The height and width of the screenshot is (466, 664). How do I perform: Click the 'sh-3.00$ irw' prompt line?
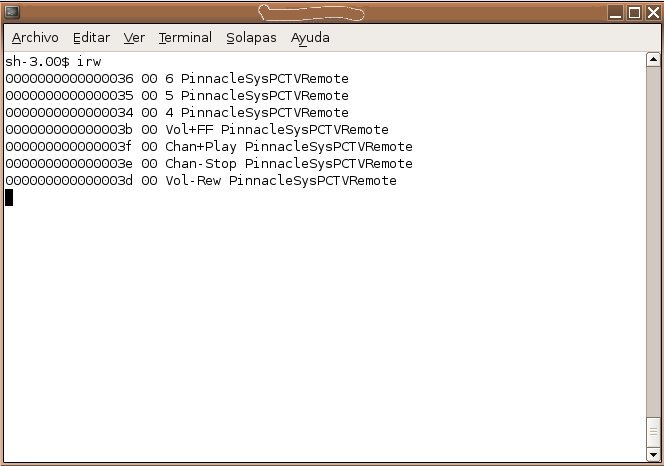coord(53,62)
